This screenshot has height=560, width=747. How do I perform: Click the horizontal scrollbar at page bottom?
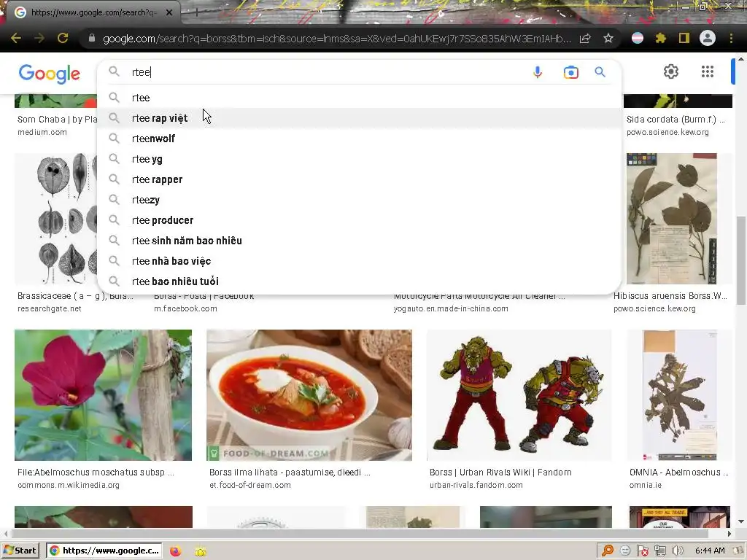point(362,533)
